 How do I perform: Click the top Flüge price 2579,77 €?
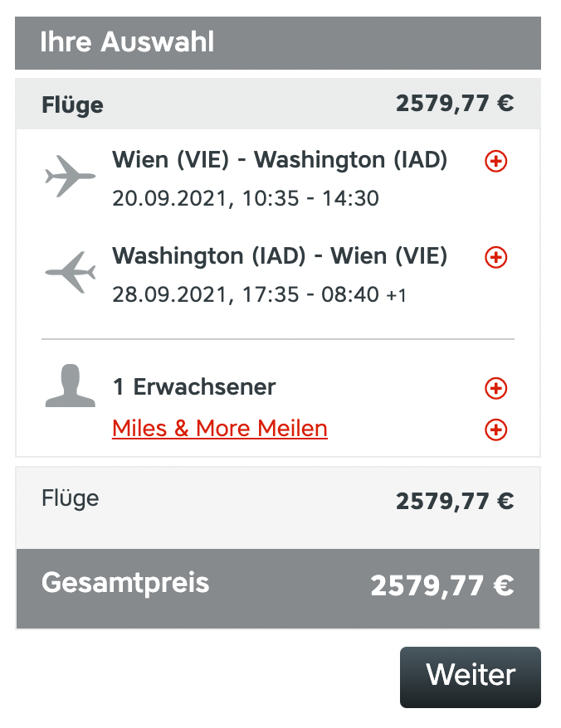pos(455,104)
